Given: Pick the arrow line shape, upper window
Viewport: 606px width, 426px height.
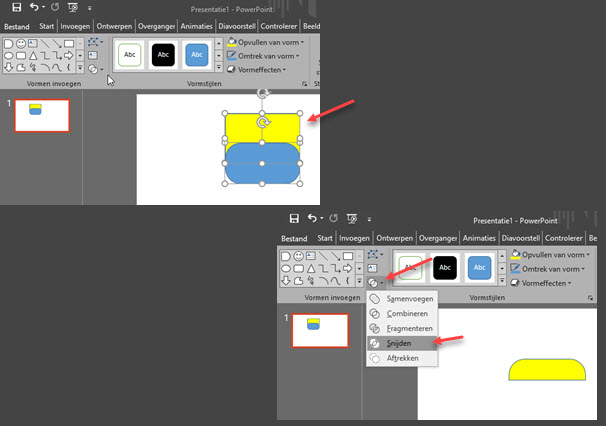Looking at the screenshot, I should coord(57,44).
